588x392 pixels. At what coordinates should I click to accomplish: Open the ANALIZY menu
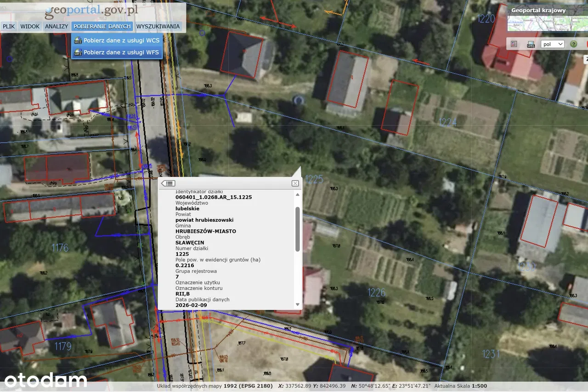pyautogui.click(x=57, y=26)
